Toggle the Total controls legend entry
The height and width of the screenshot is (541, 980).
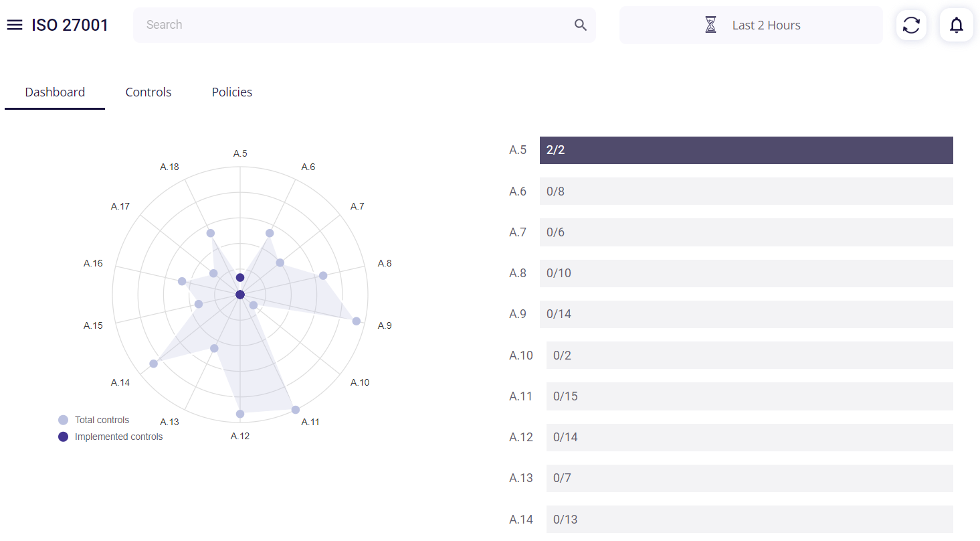pyautogui.click(x=94, y=420)
